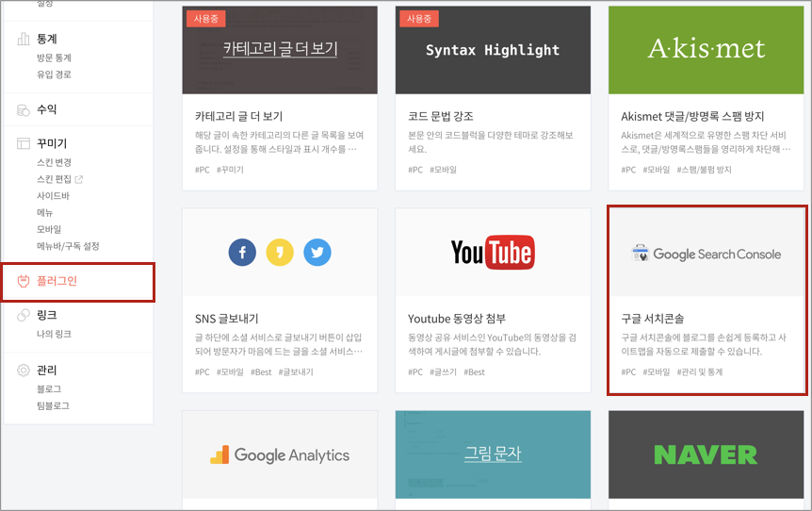Click #관리 및 통계 tag
The image size is (812, 511).
(700, 372)
